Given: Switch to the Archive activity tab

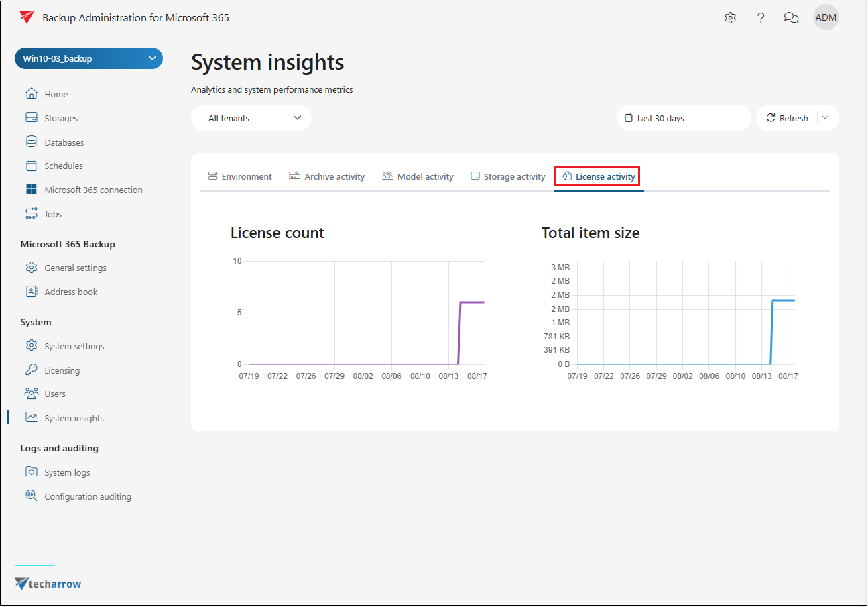Looking at the screenshot, I should pyautogui.click(x=327, y=176).
